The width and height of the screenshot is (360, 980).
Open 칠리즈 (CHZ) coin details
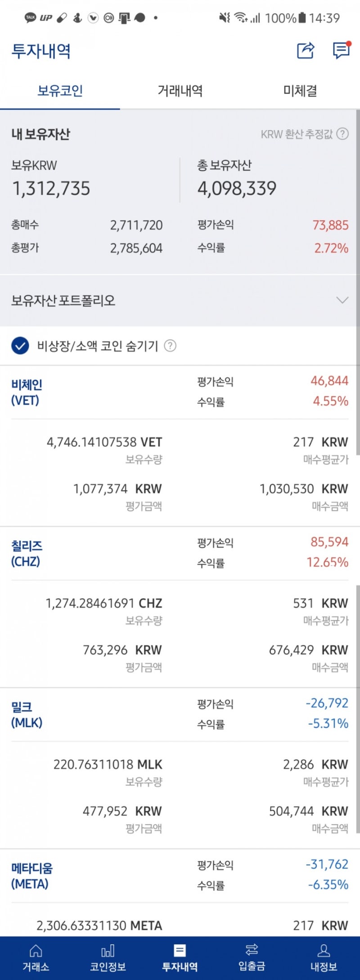click(27, 553)
